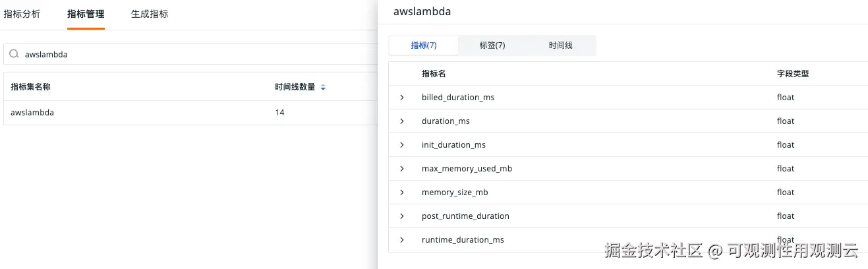
Task: Expand the runtime_duration_ms row chevron
Action: pos(402,240)
